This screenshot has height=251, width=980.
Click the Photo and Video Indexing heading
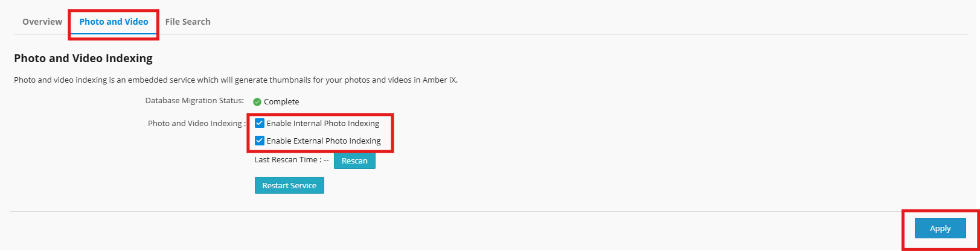(83, 59)
